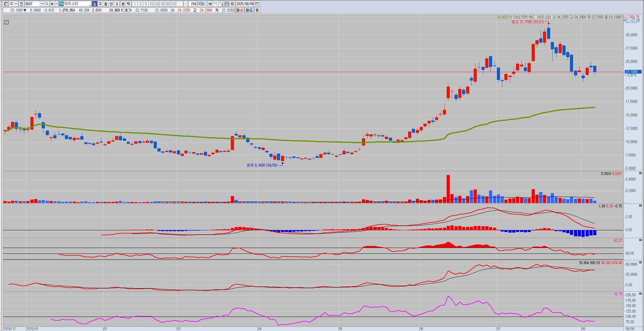
Task: Click the won currency toggle icon
Action: click(x=210, y=4)
